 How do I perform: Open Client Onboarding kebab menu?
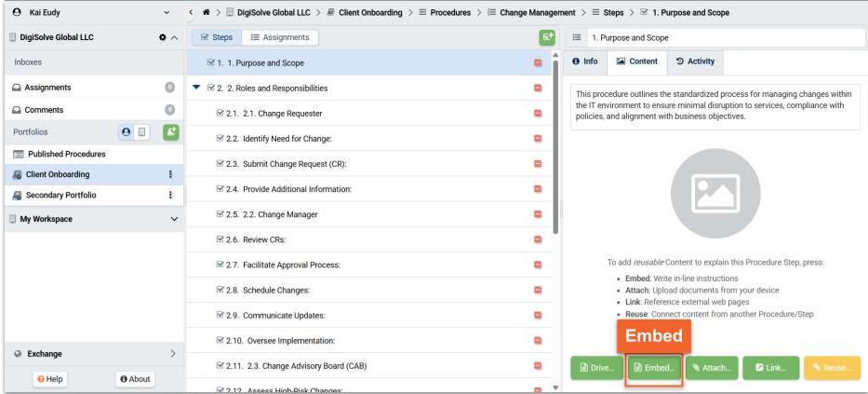(x=170, y=174)
